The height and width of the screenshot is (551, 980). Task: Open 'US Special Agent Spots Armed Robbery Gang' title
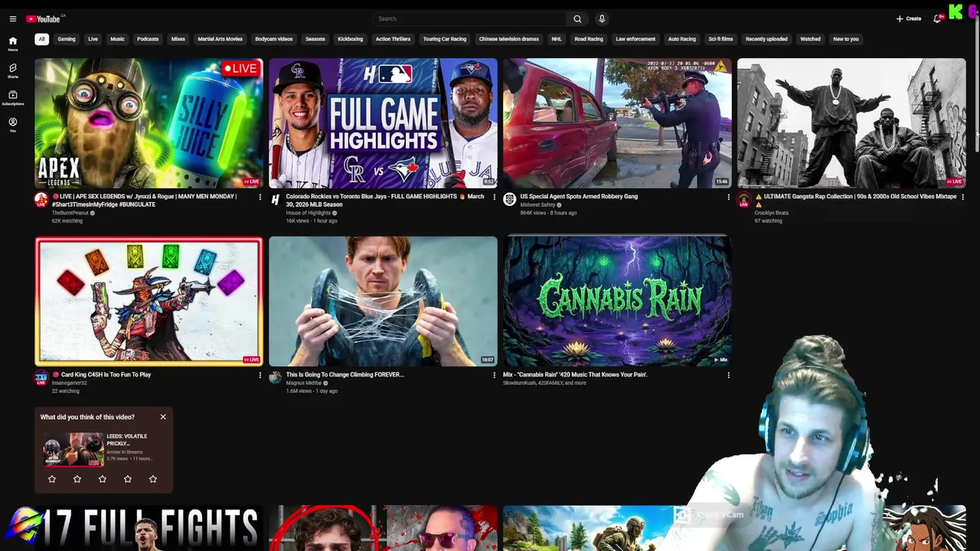[579, 197]
